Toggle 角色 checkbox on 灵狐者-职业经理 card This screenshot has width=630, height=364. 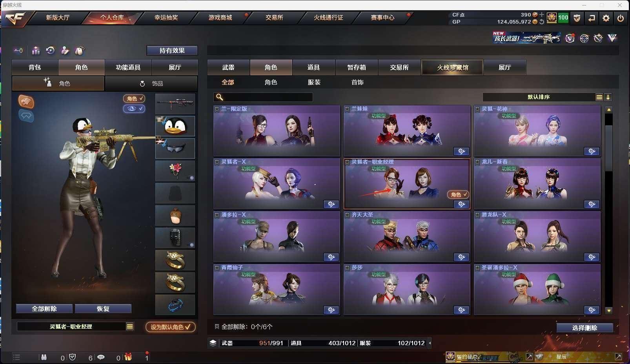point(458,194)
